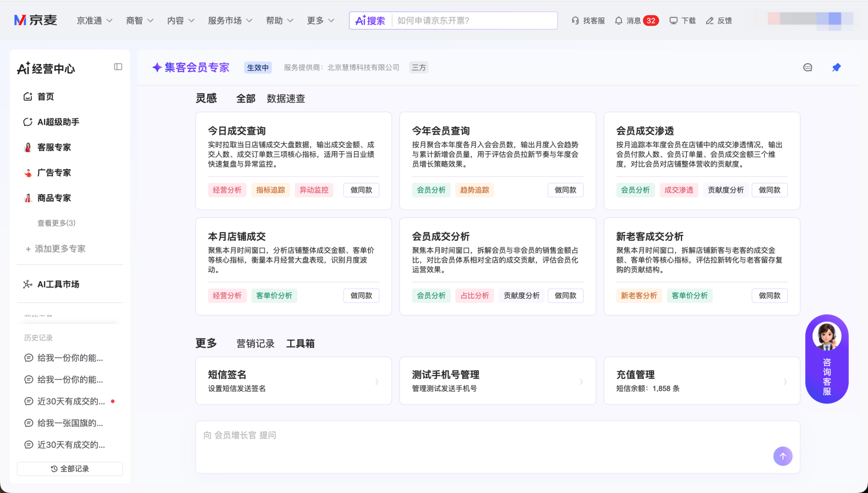
Task: Switch to the 营销记录 tab
Action: 255,343
